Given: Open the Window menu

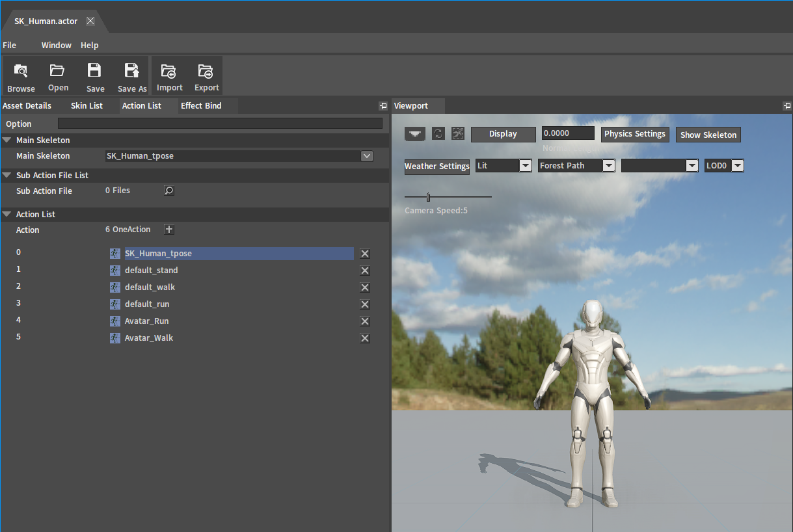Looking at the screenshot, I should 57,46.
